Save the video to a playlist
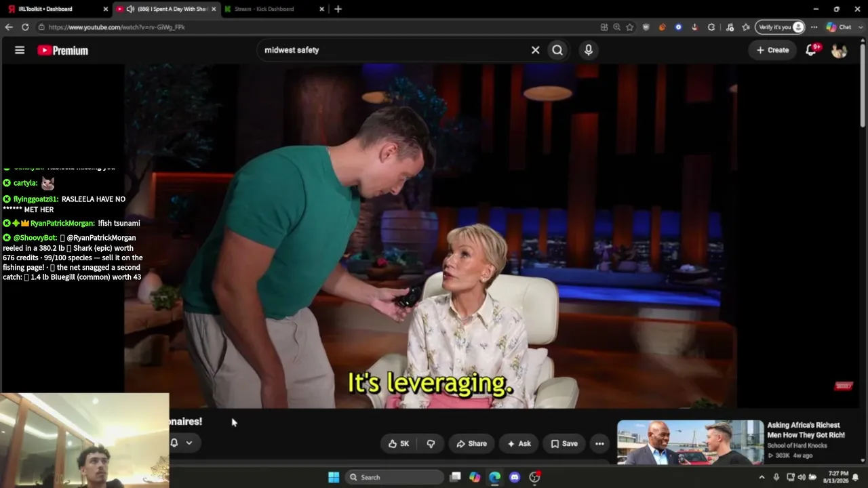 pos(564,444)
